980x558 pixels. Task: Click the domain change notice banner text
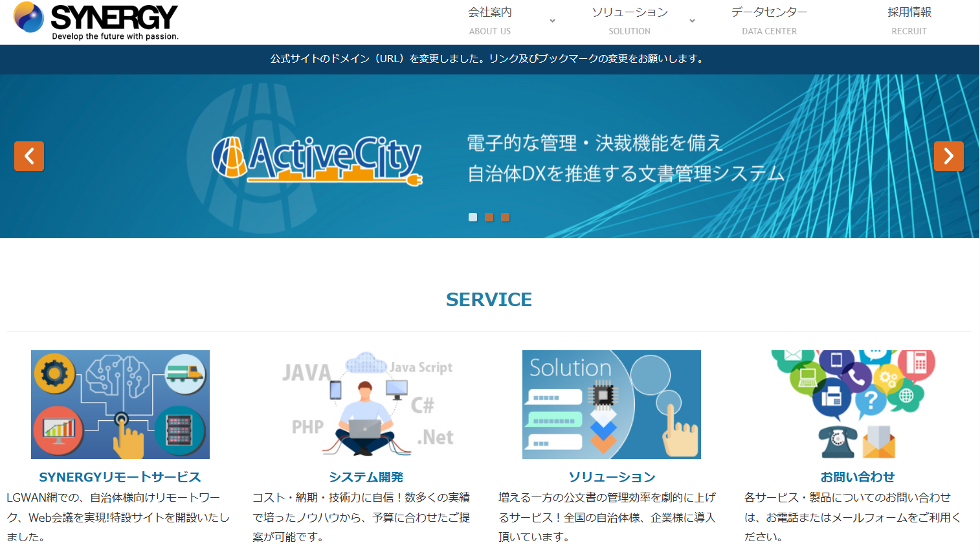489,59
